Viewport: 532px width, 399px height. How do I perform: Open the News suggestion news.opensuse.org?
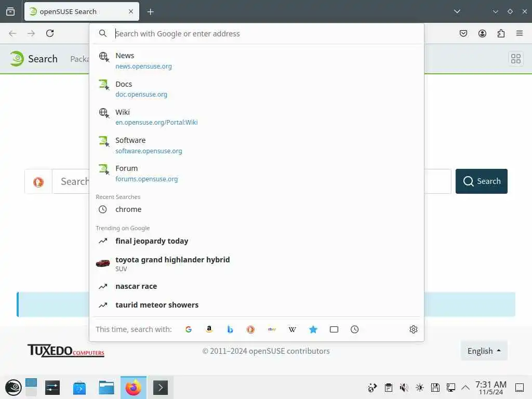(257, 60)
